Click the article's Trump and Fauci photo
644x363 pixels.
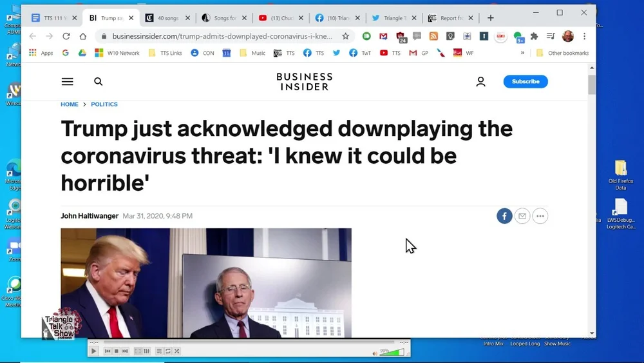206,283
